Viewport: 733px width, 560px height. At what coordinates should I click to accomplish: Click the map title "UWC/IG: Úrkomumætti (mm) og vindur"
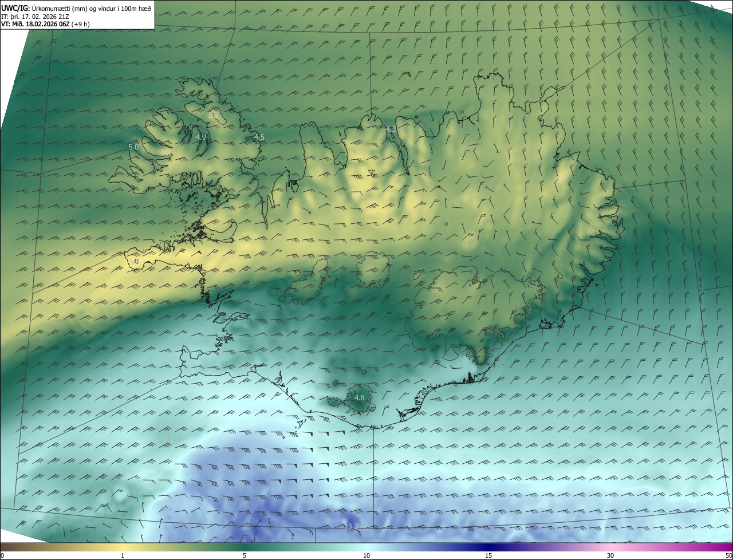coord(76,8)
